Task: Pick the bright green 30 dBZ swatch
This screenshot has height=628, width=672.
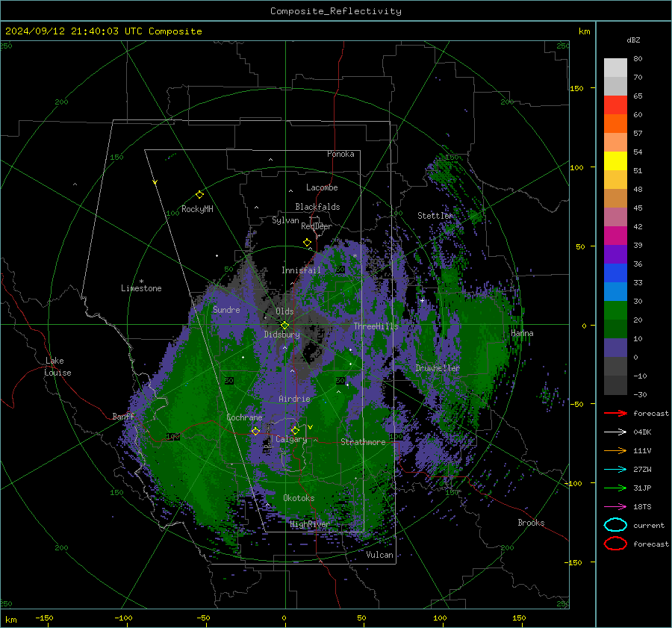Action: 615,310
